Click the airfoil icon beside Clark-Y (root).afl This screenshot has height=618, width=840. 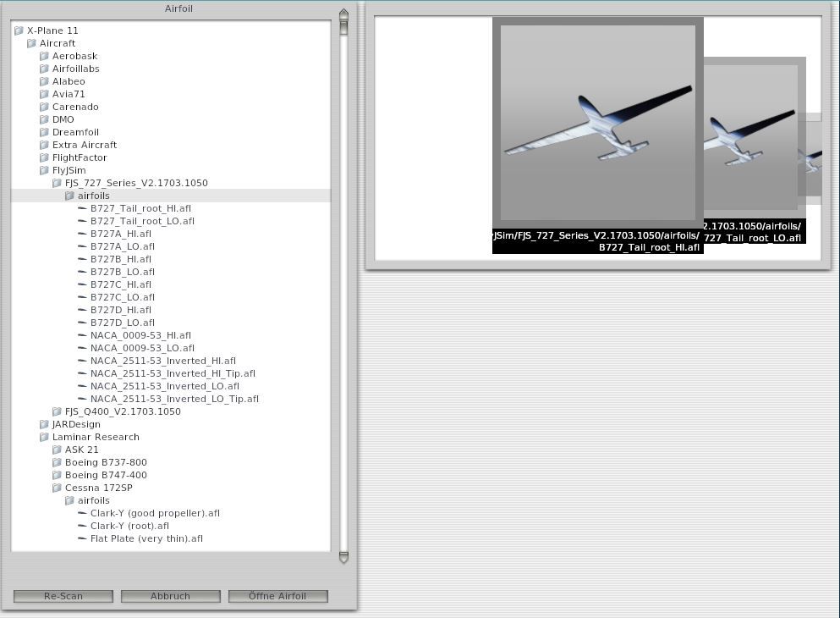pos(82,526)
